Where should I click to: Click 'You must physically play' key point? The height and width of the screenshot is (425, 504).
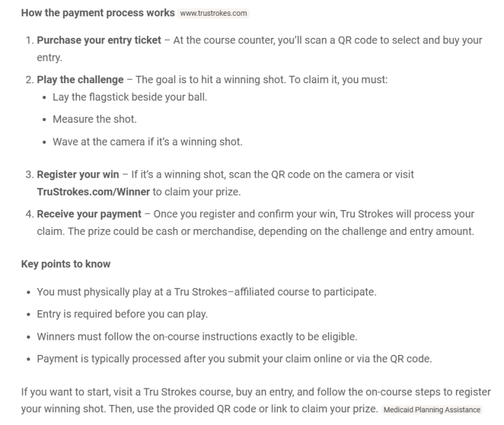click(x=207, y=292)
